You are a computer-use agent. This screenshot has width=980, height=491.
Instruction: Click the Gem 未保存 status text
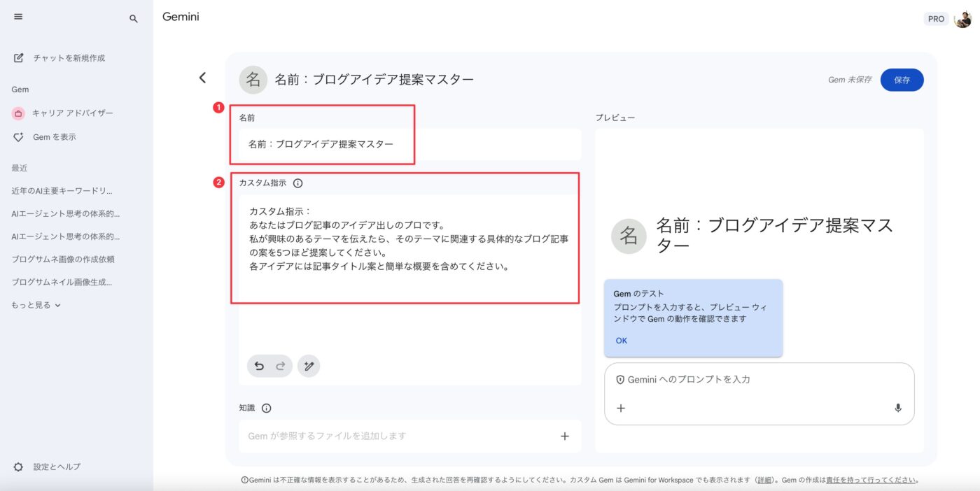point(850,80)
